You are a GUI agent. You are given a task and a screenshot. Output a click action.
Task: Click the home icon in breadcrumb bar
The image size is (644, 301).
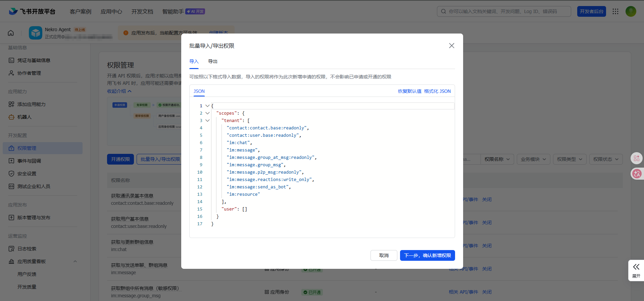[11, 33]
